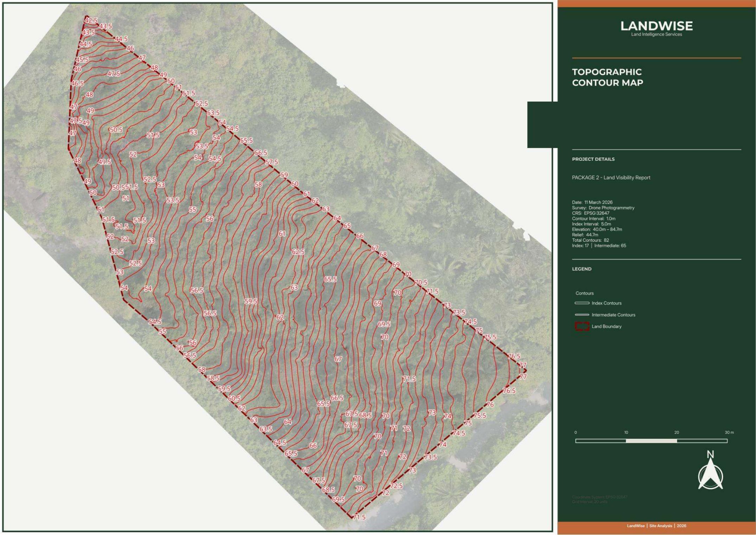Click the 'Land Boundary' legend label
Image resolution: width=756 pixels, height=535 pixels.
point(607,326)
